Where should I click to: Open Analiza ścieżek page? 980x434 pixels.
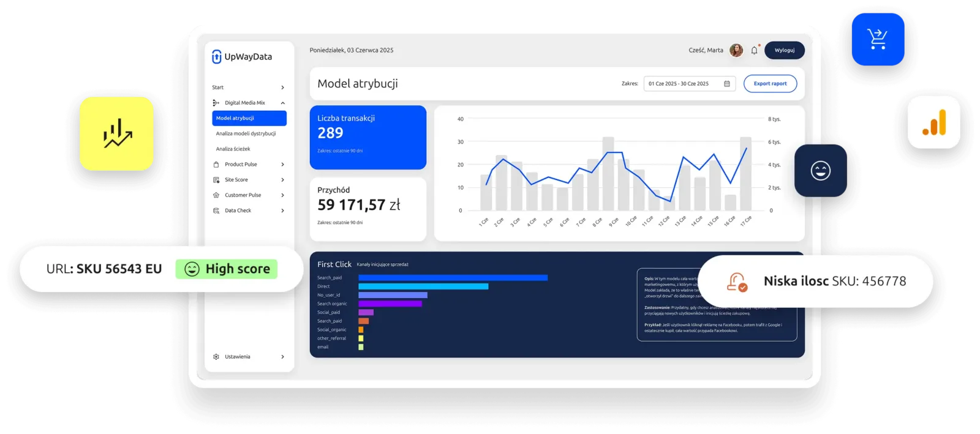(x=233, y=149)
